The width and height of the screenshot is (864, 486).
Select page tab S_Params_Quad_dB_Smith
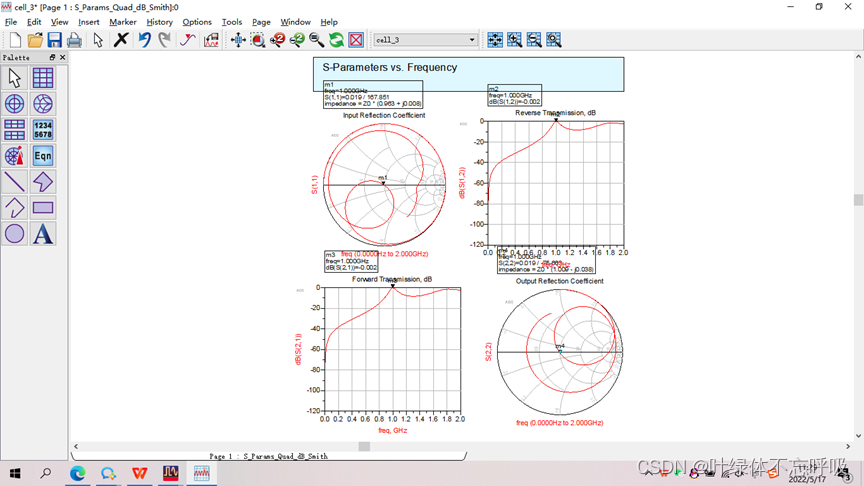tap(268, 456)
